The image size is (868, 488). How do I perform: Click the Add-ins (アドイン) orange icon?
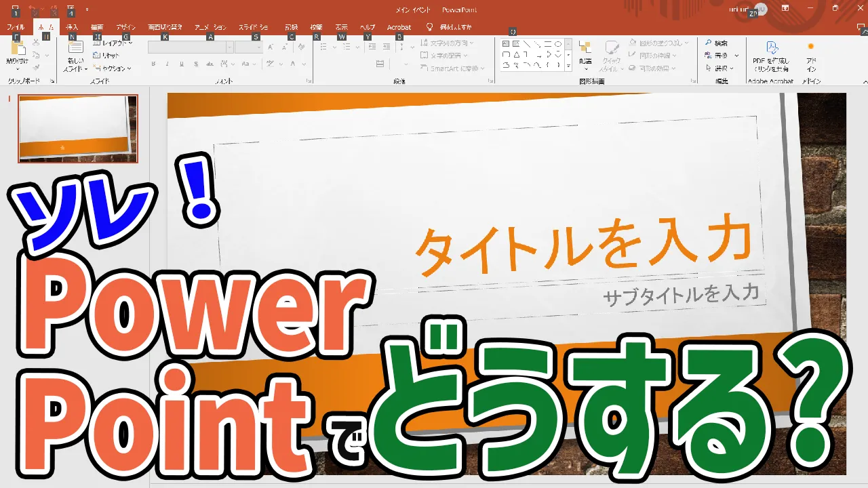[810, 47]
